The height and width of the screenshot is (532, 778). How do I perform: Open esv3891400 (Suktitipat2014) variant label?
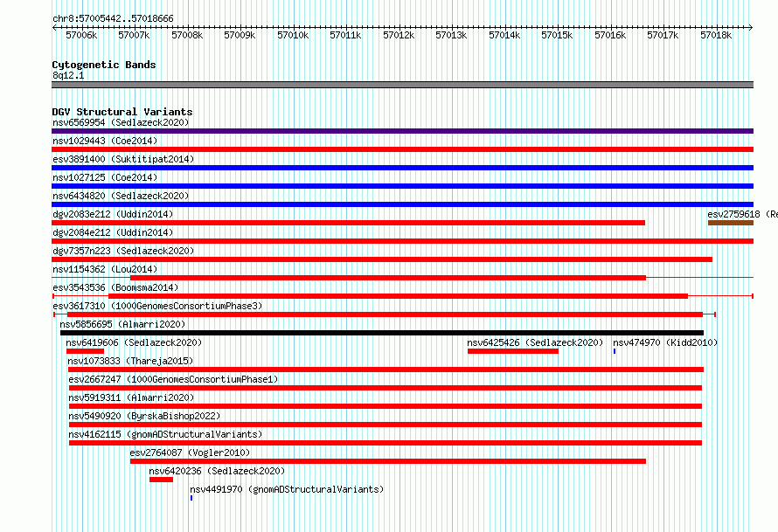click(x=123, y=159)
